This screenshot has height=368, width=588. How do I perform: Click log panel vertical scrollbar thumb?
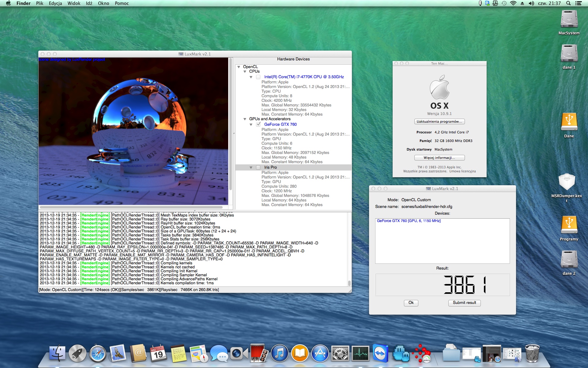(349, 283)
